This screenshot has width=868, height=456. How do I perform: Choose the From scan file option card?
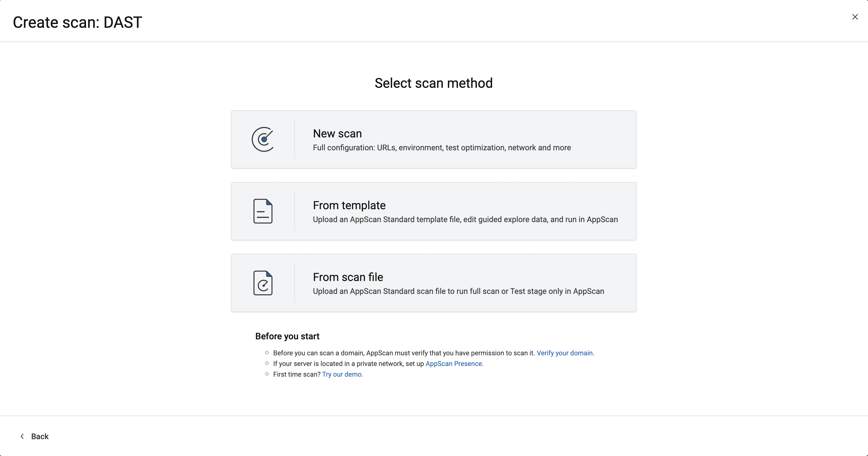434,283
